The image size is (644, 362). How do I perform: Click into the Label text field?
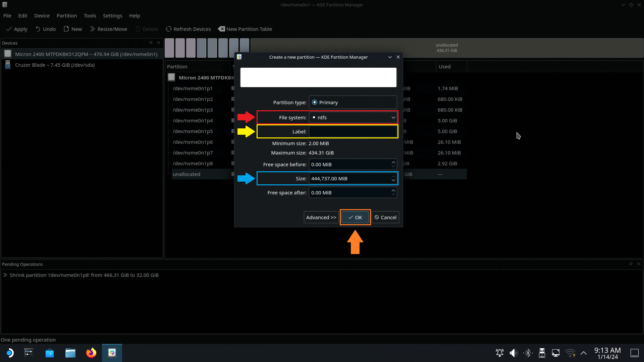(x=353, y=132)
